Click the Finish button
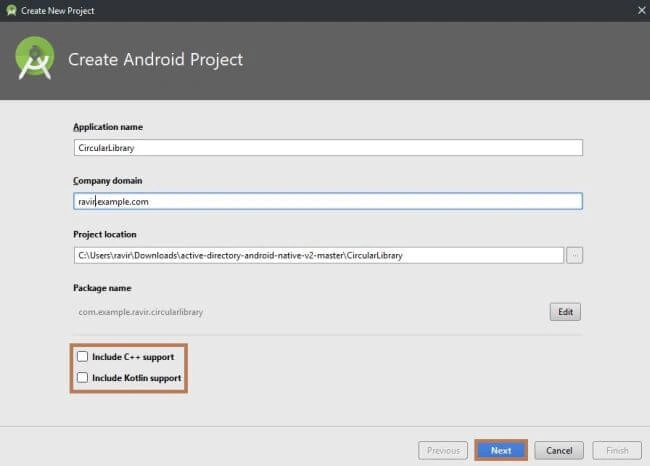This screenshot has width=650, height=466. [x=617, y=450]
